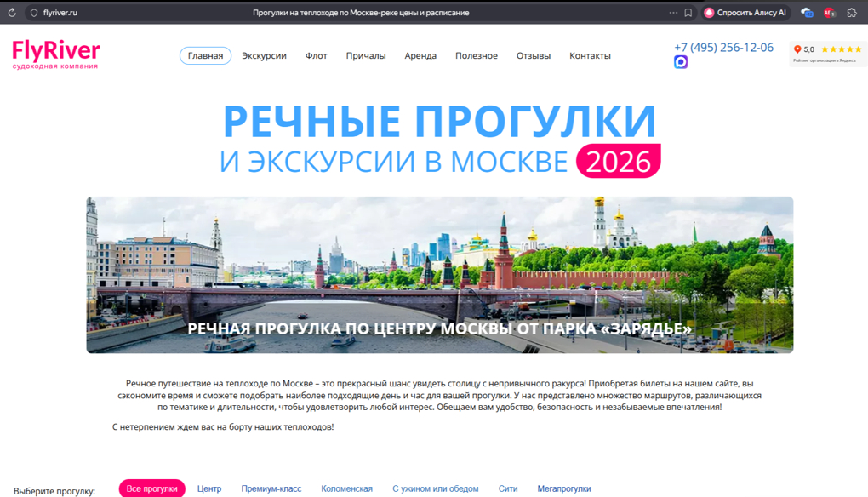Open the Yandex 5,0 rating badge

point(828,54)
